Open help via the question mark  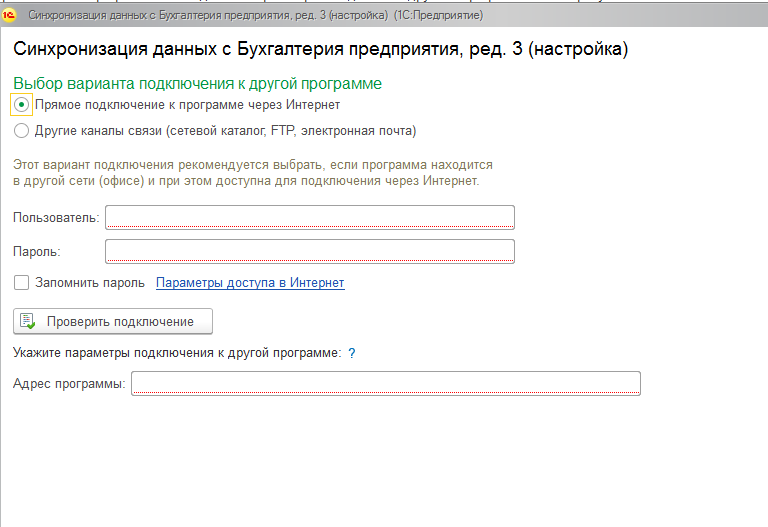[352, 353]
